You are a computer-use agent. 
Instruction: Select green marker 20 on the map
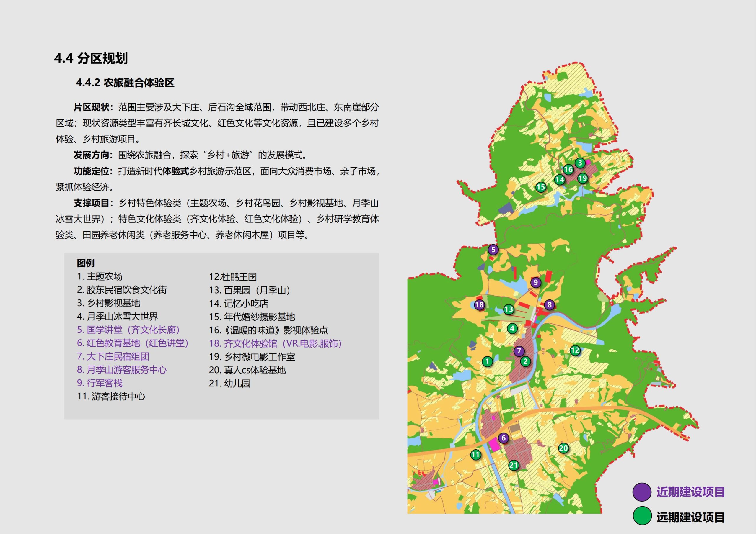[563, 448]
